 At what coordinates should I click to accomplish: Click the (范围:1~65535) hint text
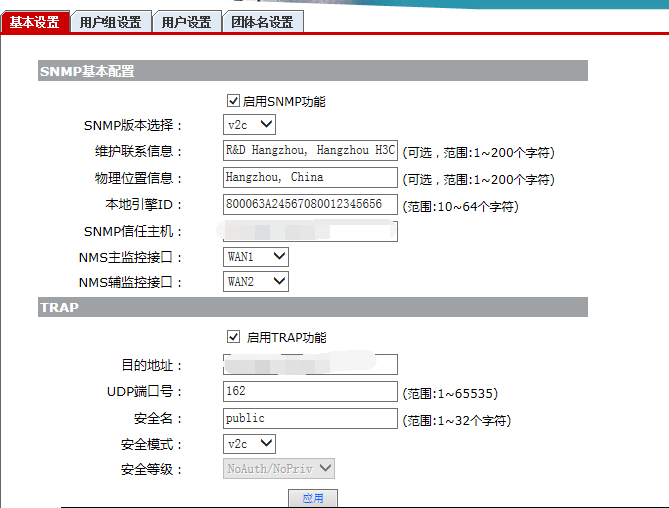(450, 393)
